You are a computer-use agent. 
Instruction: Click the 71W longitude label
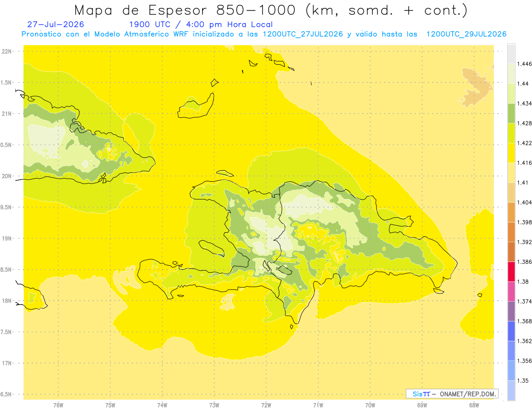[x=318, y=406]
